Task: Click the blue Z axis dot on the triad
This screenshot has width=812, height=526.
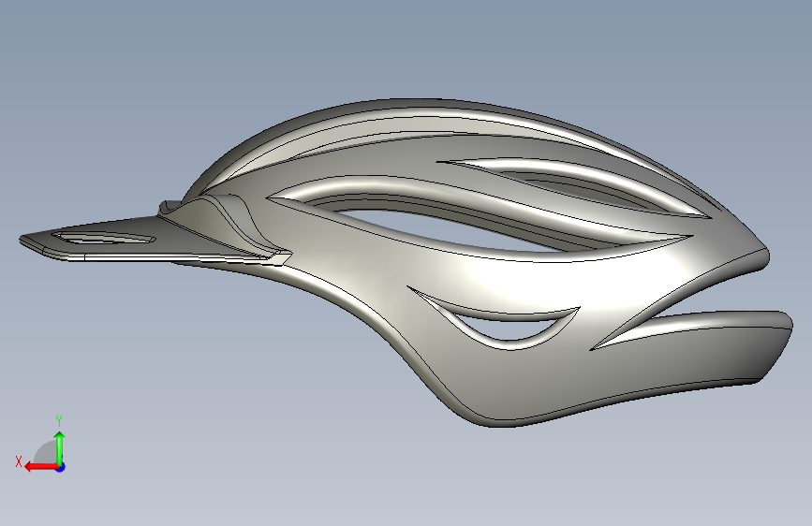Action: click(61, 467)
